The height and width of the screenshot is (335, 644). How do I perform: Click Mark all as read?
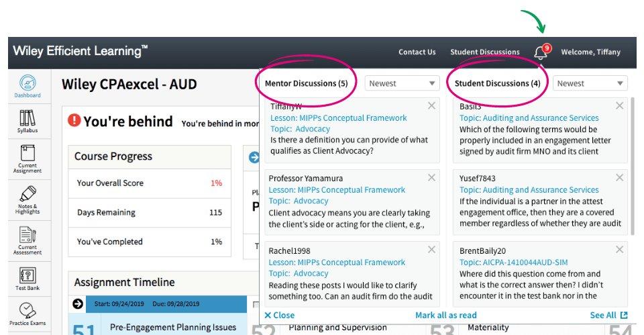[x=445, y=316]
